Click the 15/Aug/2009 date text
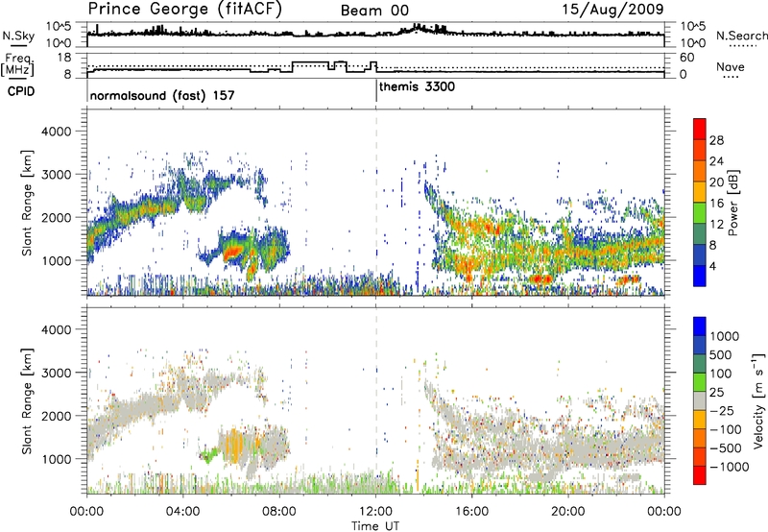 pos(612,9)
